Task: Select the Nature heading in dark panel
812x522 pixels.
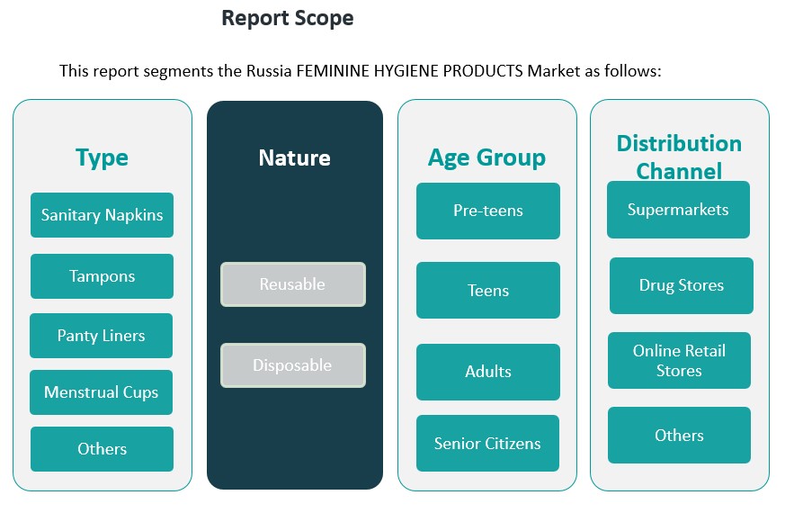Action: point(294,158)
